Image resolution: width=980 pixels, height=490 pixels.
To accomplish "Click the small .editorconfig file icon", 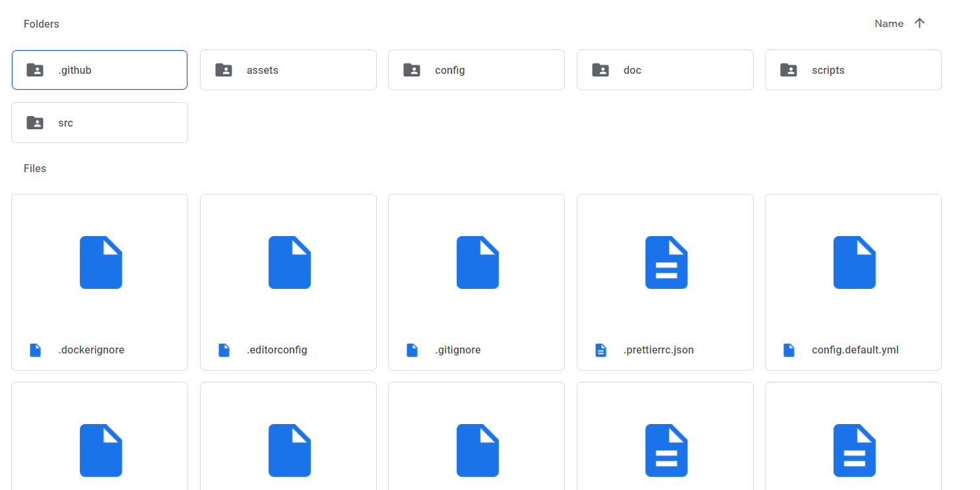I will click(x=224, y=350).
